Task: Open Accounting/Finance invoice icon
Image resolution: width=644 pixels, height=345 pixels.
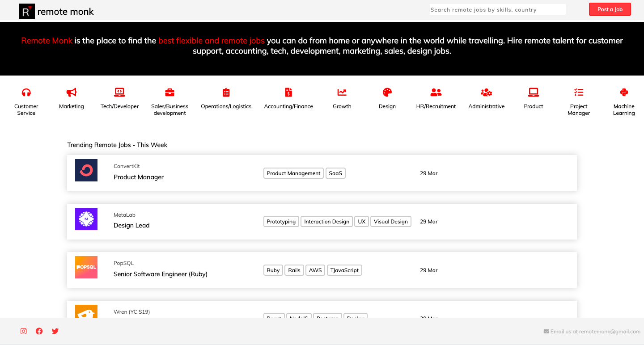Action: point(288,93)
